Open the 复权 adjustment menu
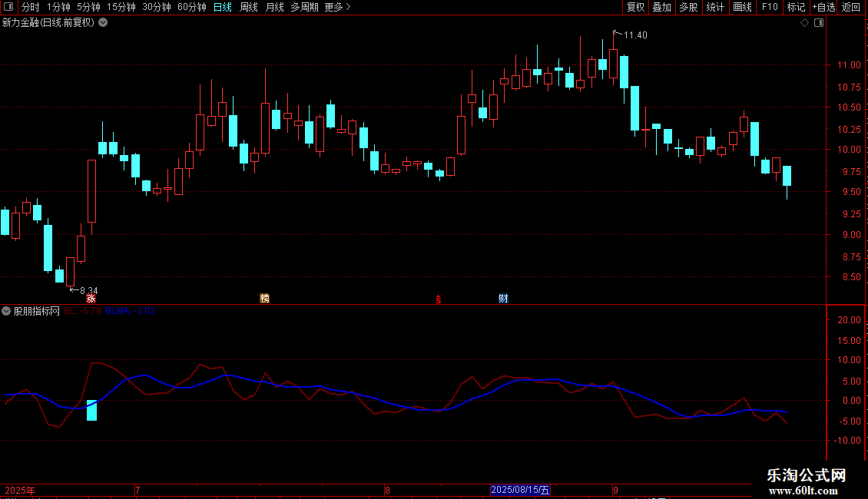 point(635,7)
